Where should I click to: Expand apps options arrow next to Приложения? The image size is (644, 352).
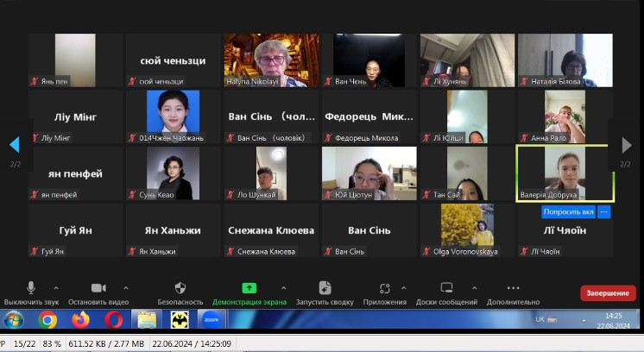[x=403, y=288]
